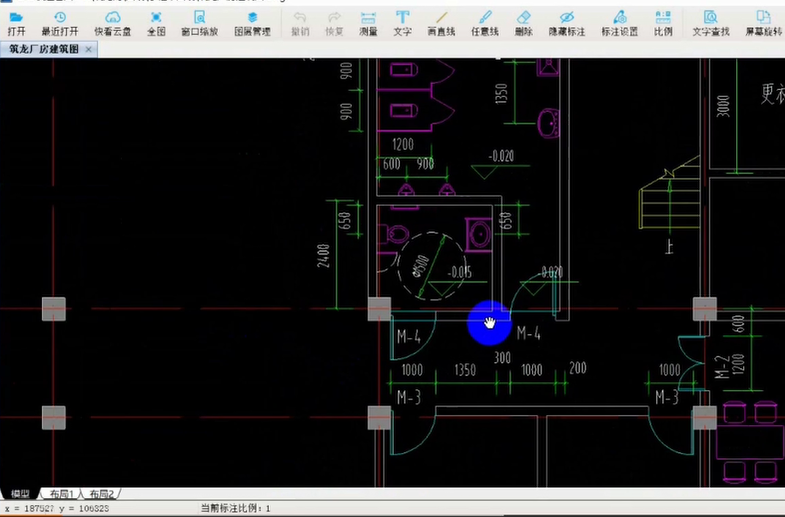Open 标注设置 annotation settings
Image resolution: width=785 pixels, height=517 pixels.
(619, 24)
